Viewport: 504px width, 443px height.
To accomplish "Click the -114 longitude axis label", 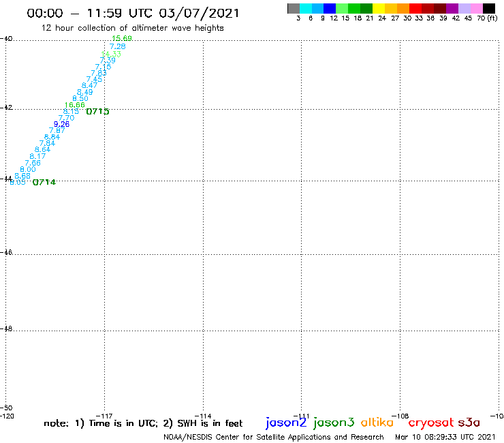I will [203, 416].
